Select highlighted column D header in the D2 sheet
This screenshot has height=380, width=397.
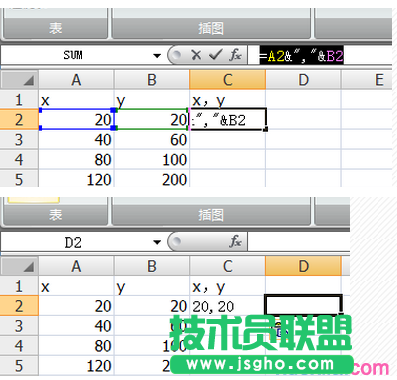[303, 266]
